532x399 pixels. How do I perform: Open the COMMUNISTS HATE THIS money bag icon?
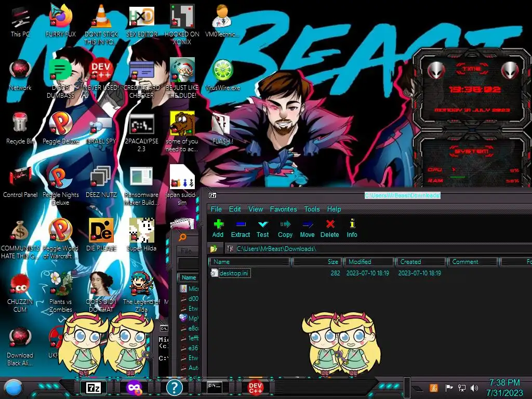point(20,239)
